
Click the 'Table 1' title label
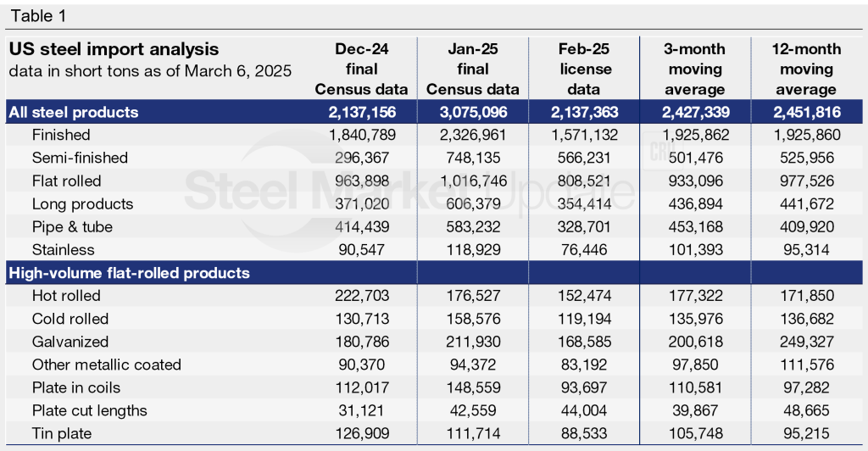click(39, 15)
